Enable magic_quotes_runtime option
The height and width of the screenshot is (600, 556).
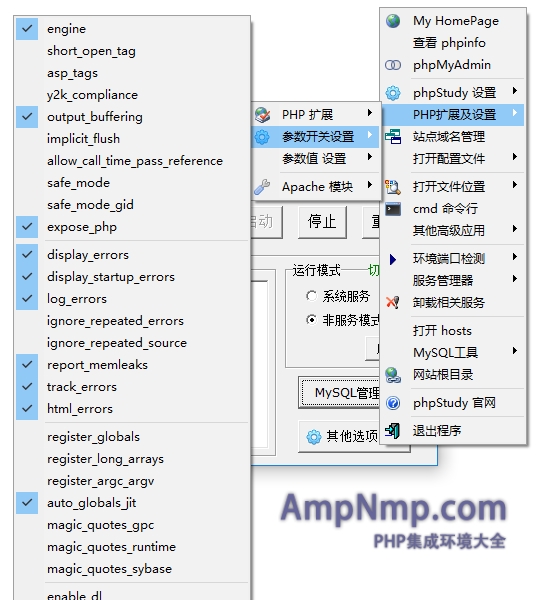(132, 547)
